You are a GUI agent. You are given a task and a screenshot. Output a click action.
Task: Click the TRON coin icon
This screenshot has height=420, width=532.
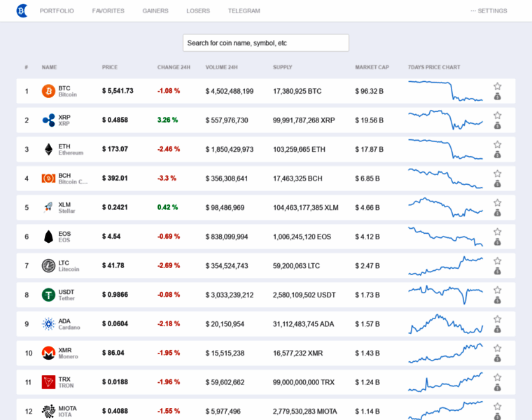coord(48,382)
